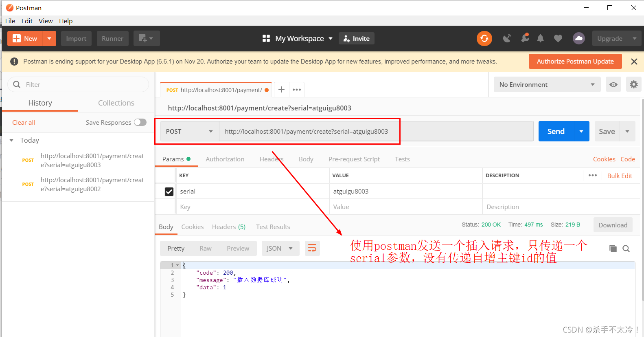Image resolution: width=644 pixels, height=337 pixels.
Task: Open JSON format dropdown
Action: [x=280, y=248]
